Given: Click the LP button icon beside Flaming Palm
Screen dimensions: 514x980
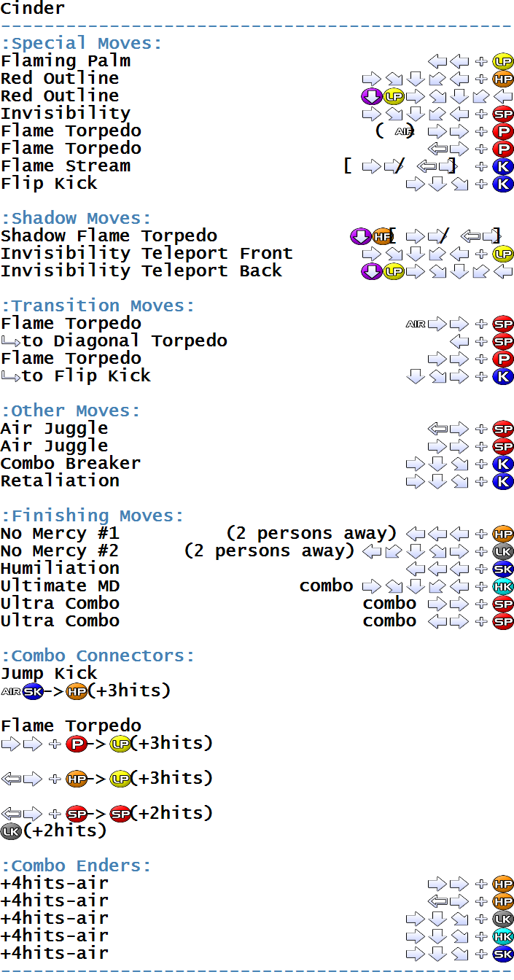Looking at the screenshot, I should [503, 61].
